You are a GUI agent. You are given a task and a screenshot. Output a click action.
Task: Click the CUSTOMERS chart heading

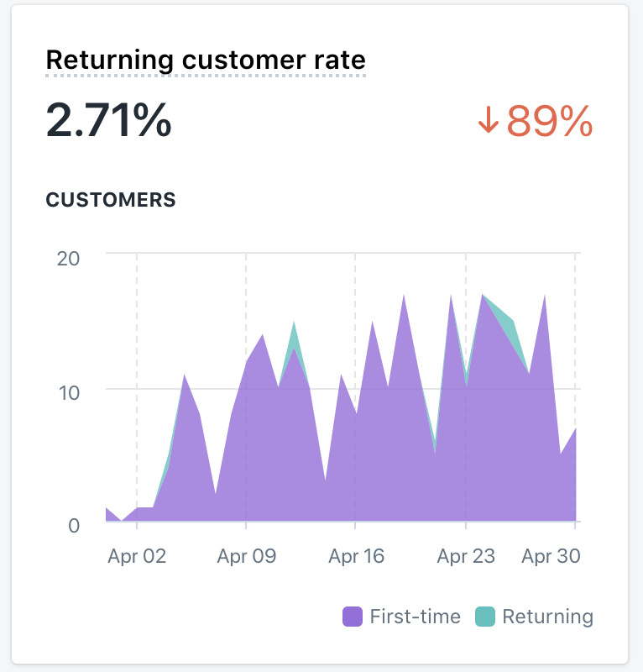coord(111,200)
